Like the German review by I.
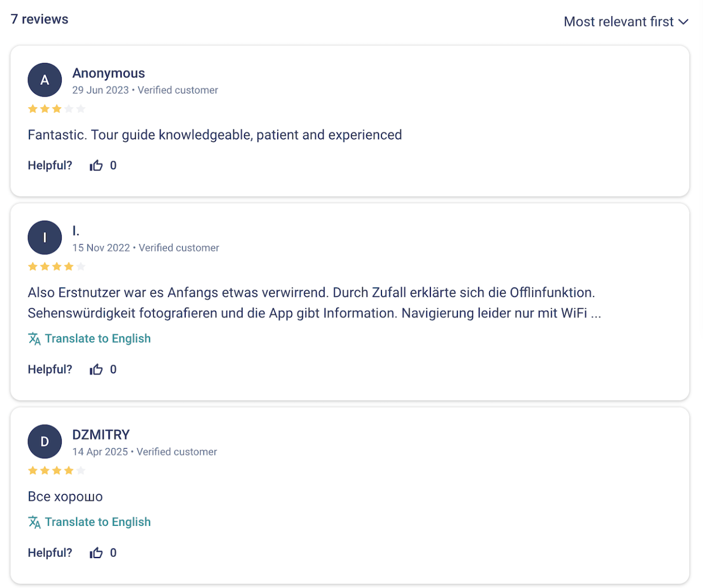 [x=96, y=370]
